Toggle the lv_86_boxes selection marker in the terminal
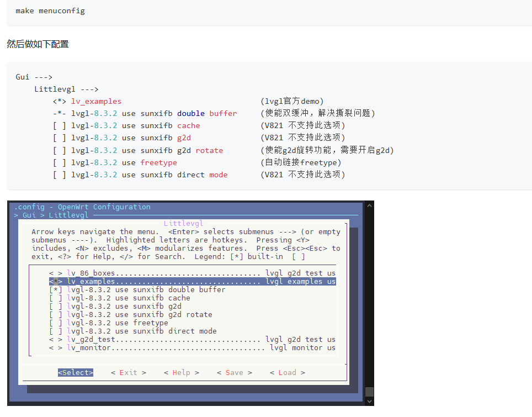 coord(56,273)
